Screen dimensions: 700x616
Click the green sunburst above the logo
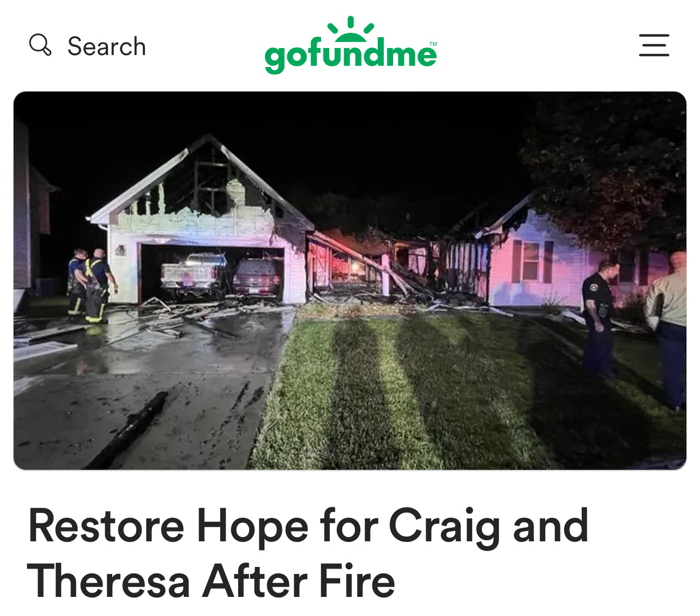351,29
